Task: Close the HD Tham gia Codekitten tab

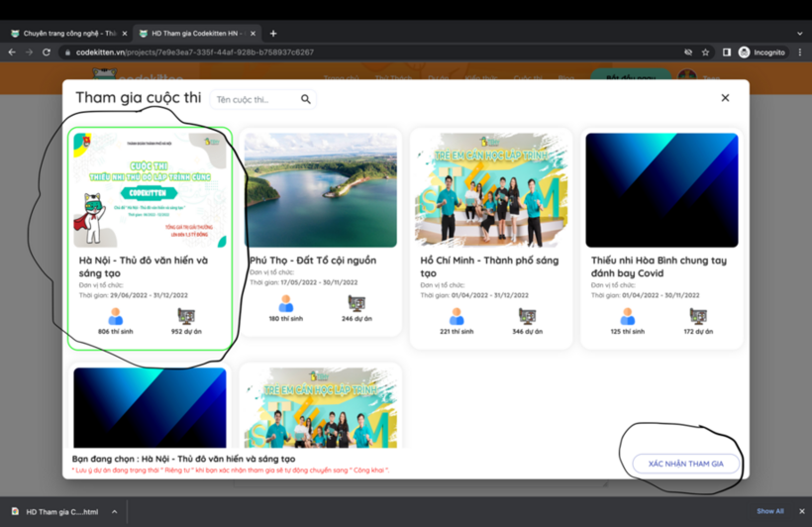Action: [253, 34]
